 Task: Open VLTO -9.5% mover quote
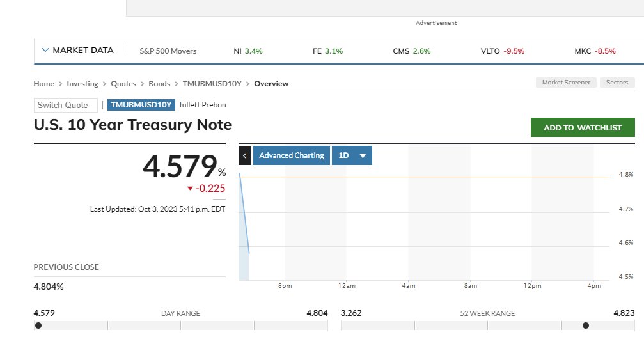pyautogui.click(x=502, y=51)
